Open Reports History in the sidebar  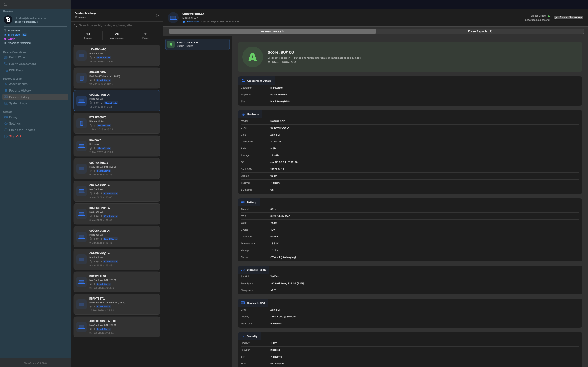[x=20, y=91]
